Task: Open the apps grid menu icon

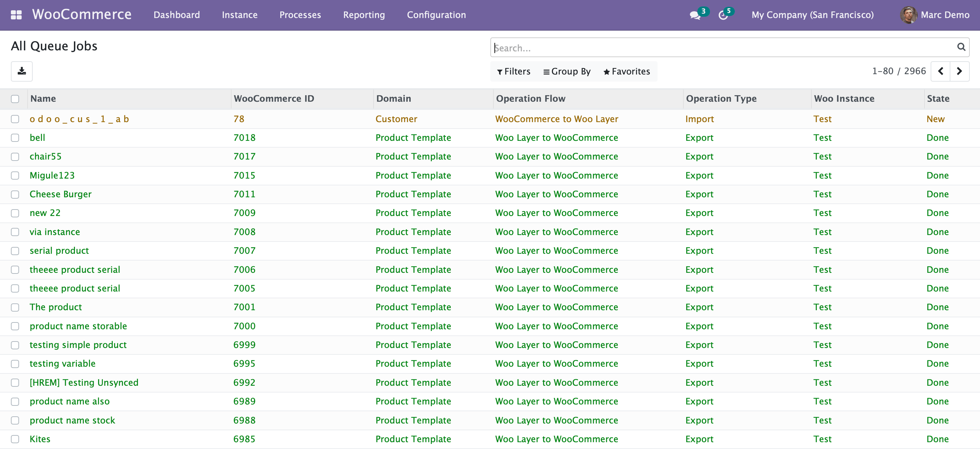Action: (16, 15)
